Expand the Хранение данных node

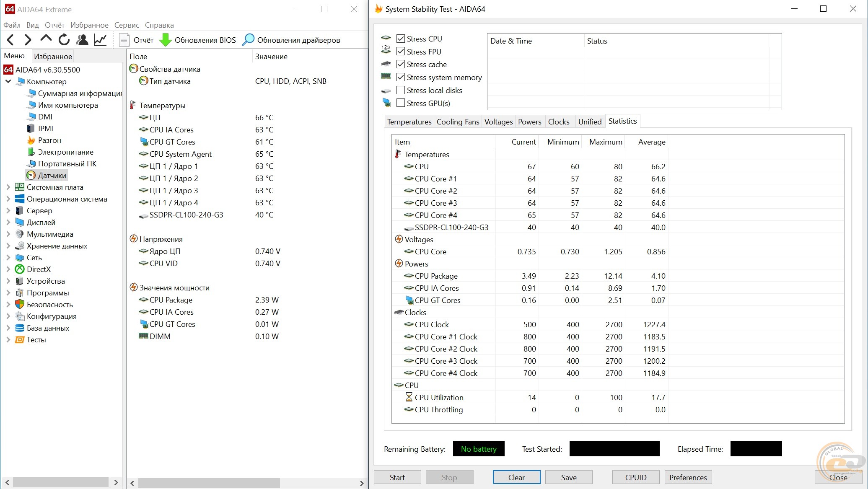[8, 246]
